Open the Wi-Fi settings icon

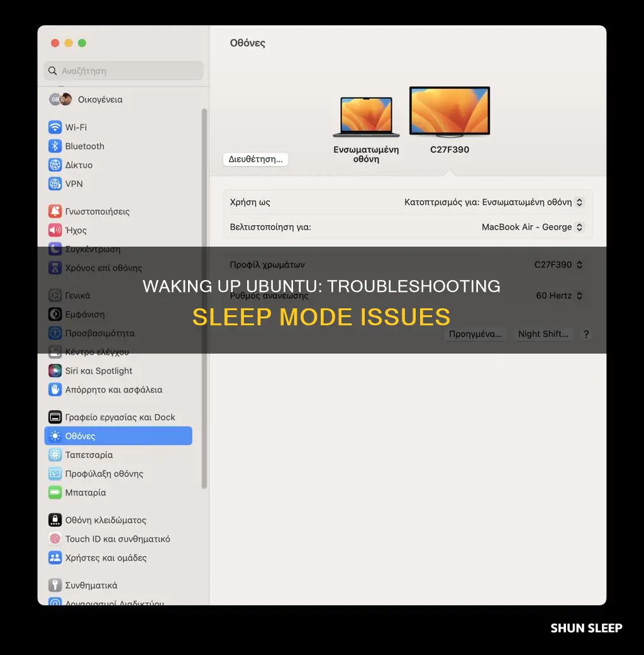[55, 127]
